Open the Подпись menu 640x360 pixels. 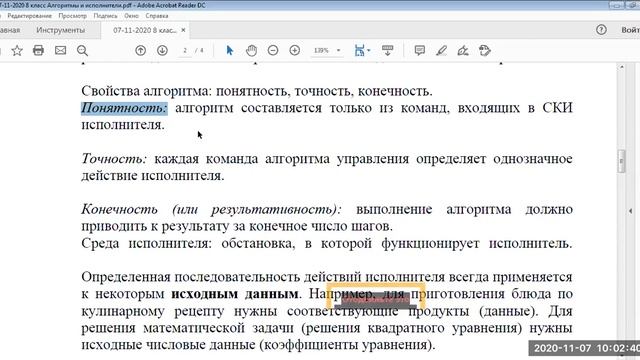105,16
